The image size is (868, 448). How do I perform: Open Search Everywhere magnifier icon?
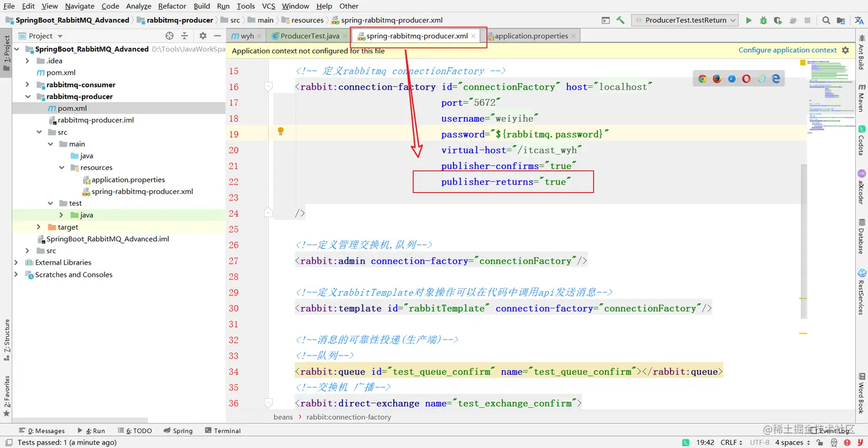[x=826, y=20]
